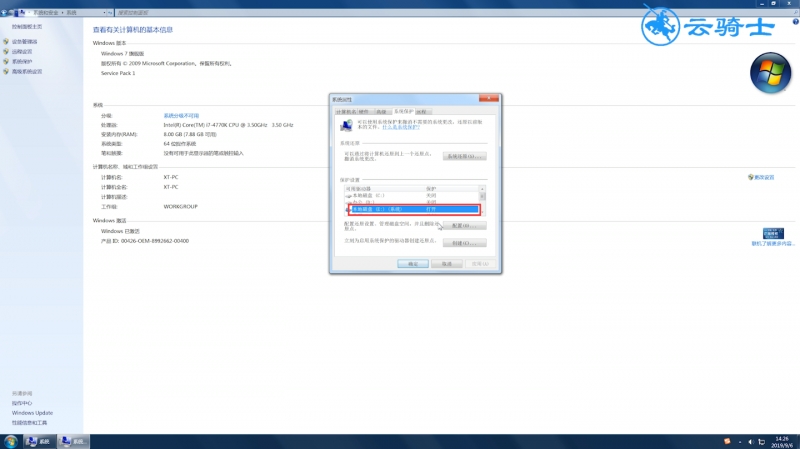Click the 联机了解更多内容 link
The width and height of the screenshot is (800, 449).
pyautogui.click(x=772, y=244)
